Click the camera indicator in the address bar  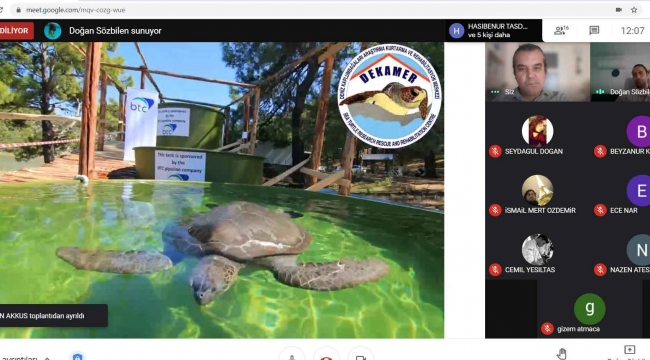click(618, 10)
